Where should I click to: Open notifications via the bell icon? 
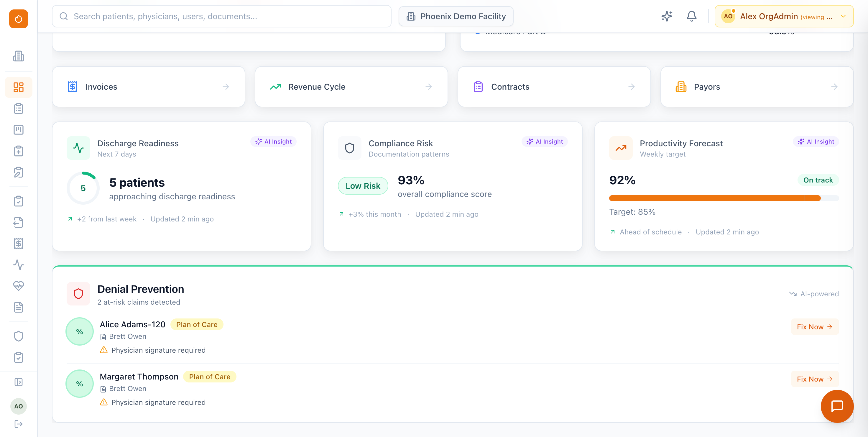691,16
